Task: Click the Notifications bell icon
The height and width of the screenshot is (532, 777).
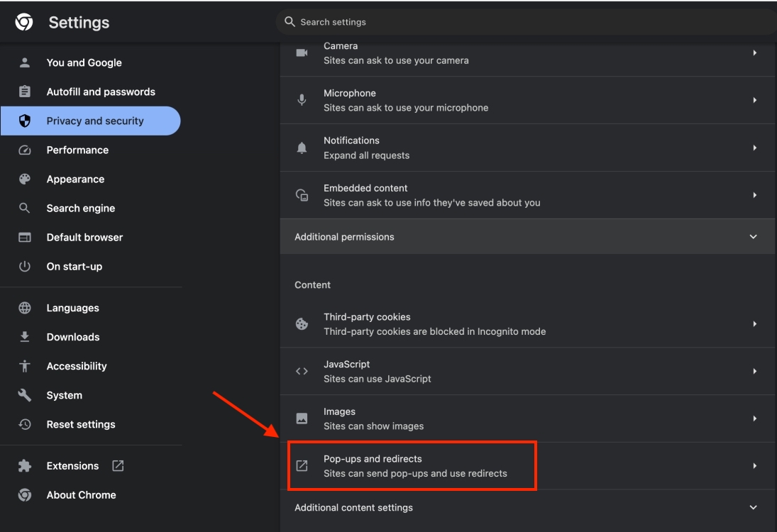Action: coord(302,147)
